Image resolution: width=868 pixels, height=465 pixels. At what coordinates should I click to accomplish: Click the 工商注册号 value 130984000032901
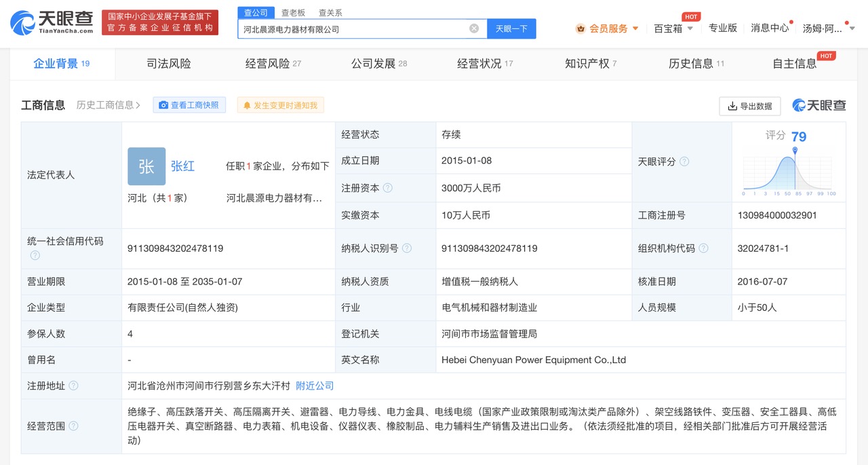(777, 215)
